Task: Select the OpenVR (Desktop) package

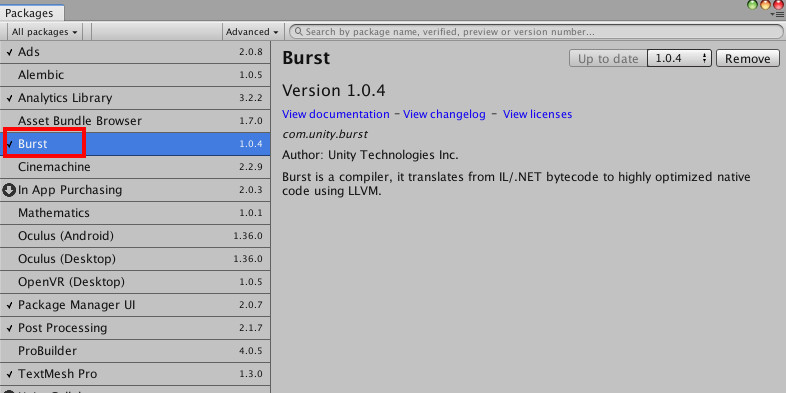Action: pos(135,282)
